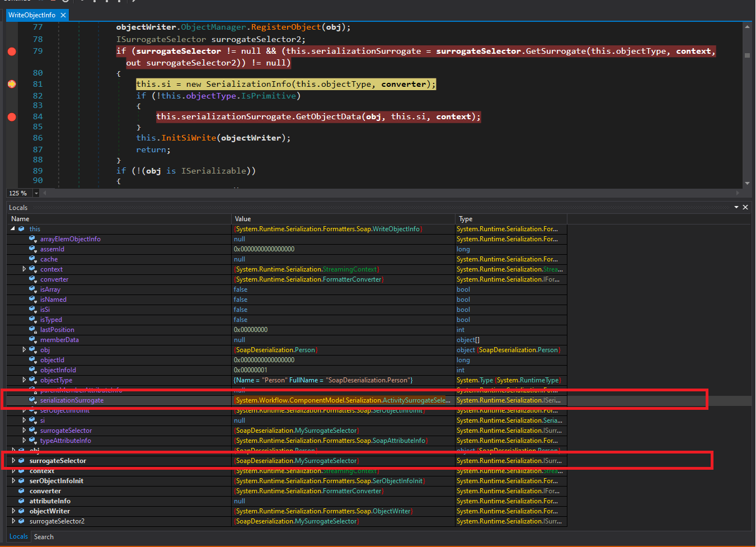The width and height of the screenshot is (756, 547).
Task: Expand the serObjectInfoInit local
Action: 13,481
